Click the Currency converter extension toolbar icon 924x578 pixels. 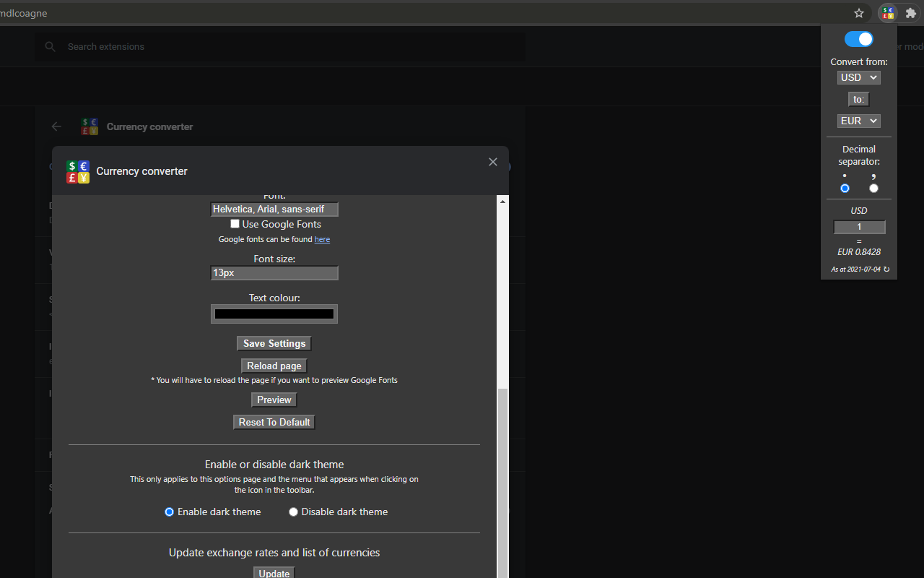(x=888, y=13)
